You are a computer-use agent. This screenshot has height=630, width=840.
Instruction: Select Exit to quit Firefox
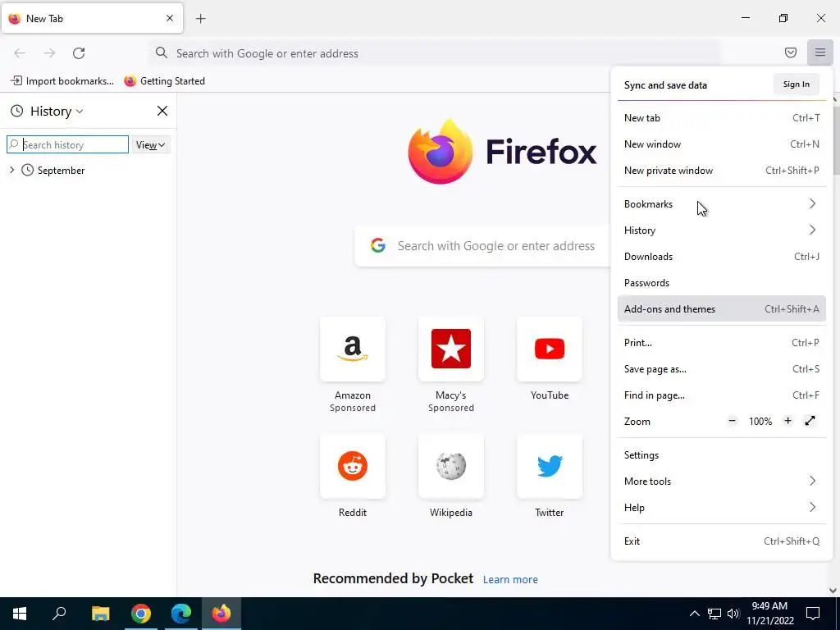(x=722, y=541)
